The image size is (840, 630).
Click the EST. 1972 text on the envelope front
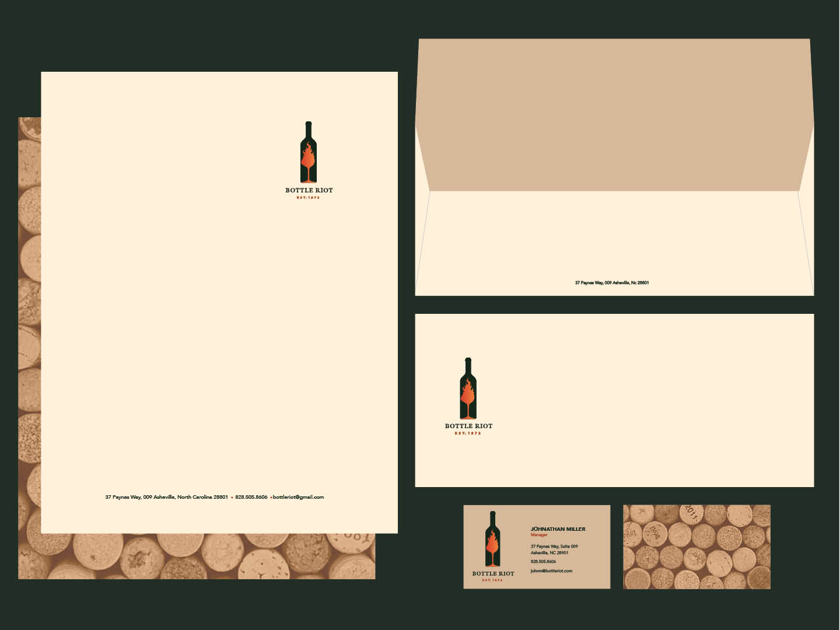tap(468, 433)
